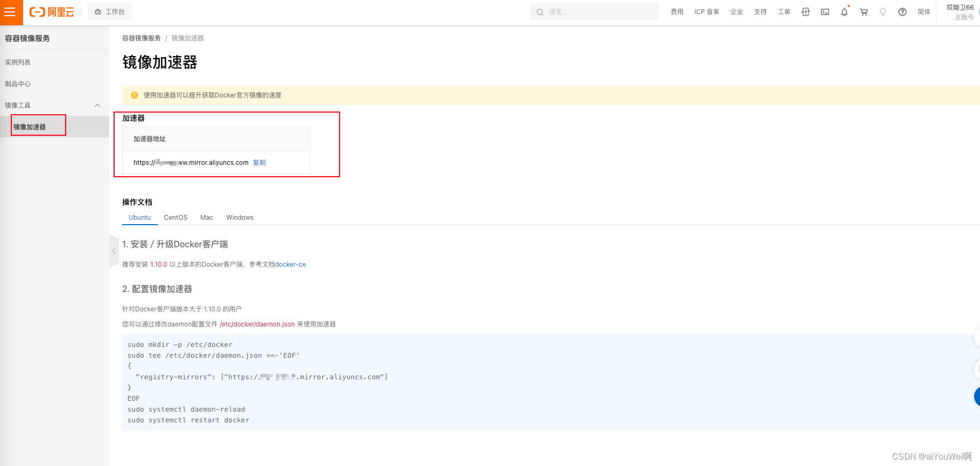Screen dimensions: 980x466
Task: Switch language via 简体
Action: click(x=924, y=12)
